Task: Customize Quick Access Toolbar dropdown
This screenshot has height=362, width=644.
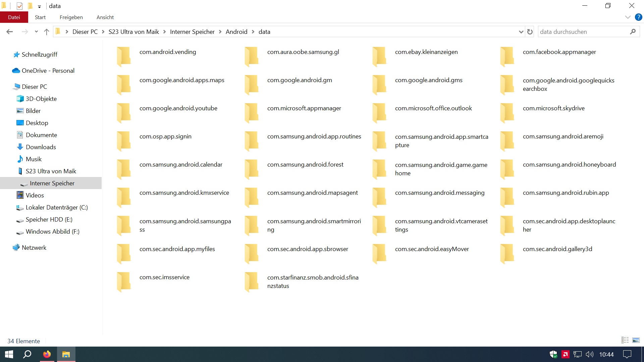Action: [39, 6]
